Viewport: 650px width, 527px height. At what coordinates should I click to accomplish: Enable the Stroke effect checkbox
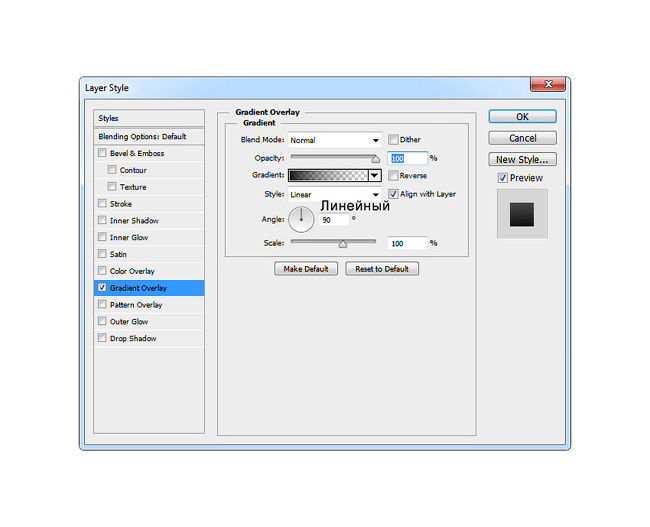[102, 203]
